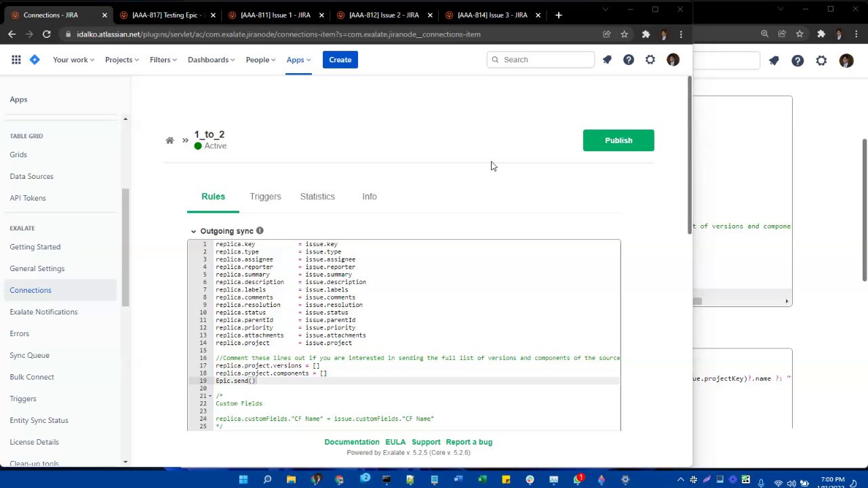Image resolution: width=868 pixels, height=488 pixels.
Task: Switch to the AAA-811 Issue 1 browser tab
Action: (276, 15)
